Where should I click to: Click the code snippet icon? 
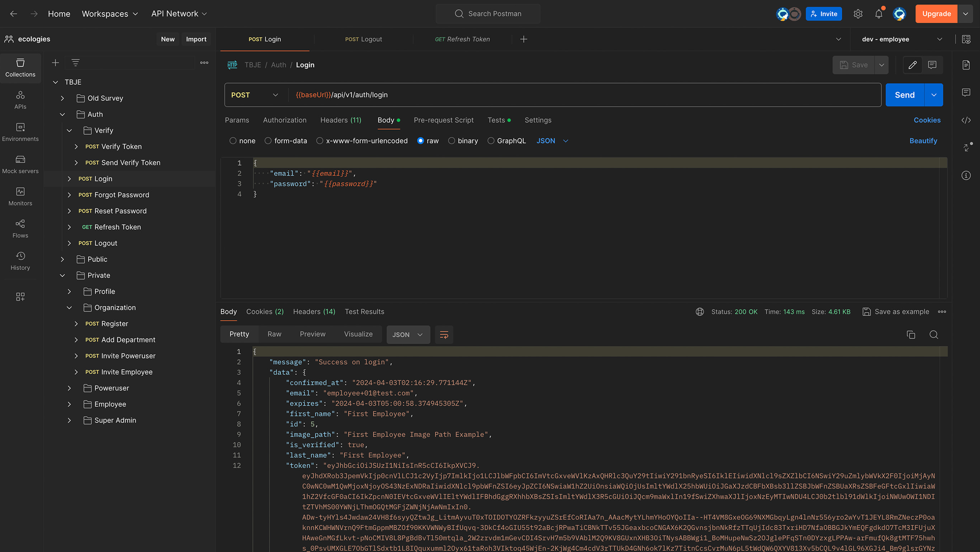point(966,120)
